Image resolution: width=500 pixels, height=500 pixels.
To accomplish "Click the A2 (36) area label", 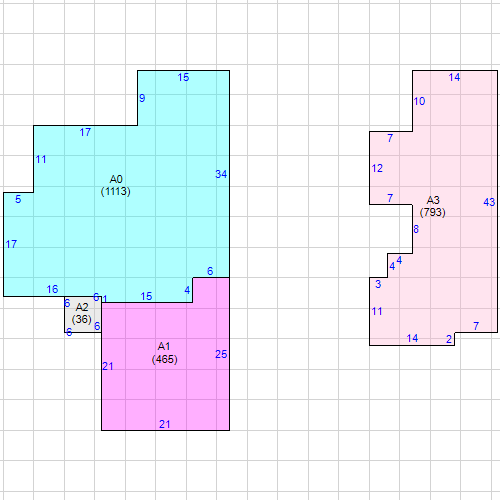I will point(82,313).
